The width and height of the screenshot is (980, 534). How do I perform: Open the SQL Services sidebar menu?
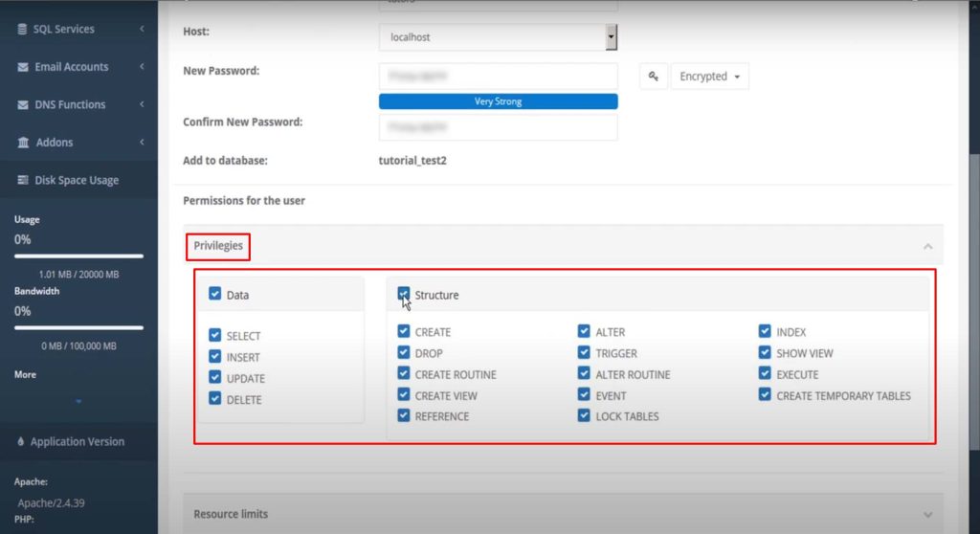coord(78,30)
